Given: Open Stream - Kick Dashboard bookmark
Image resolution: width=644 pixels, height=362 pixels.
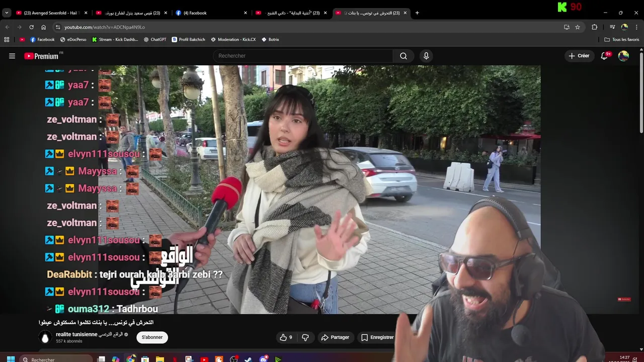Looking at the screenshot, I should coord(115,39).
